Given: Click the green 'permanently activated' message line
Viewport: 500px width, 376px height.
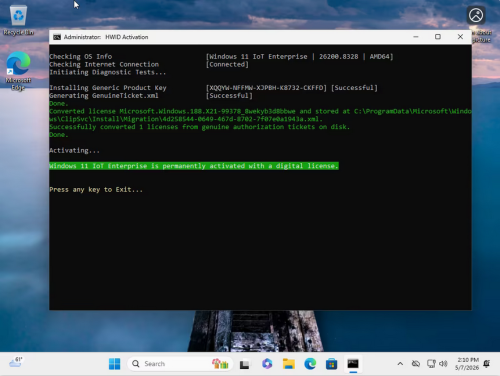Looking at the screenshot, I should pyautogui.click(x=194, y=166).
